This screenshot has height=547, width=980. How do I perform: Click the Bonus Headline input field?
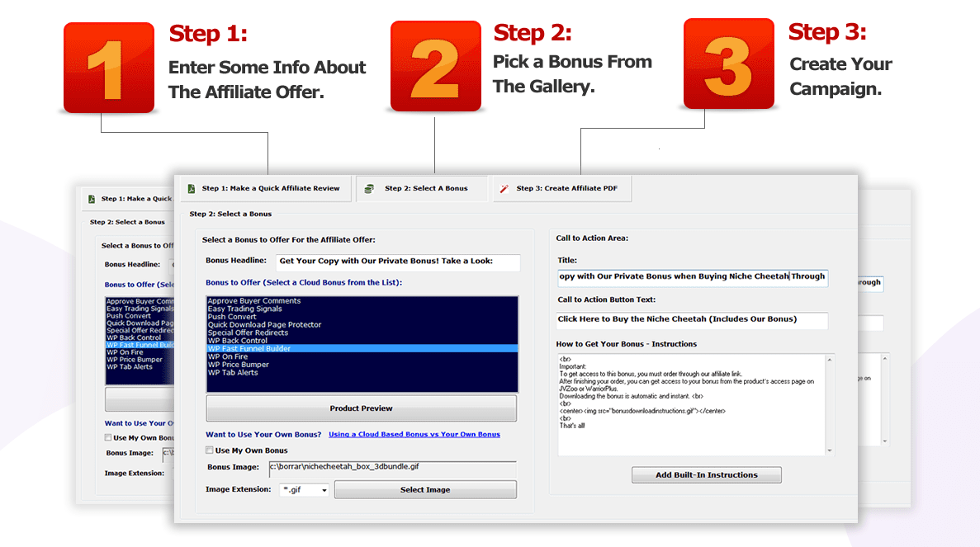[397, 262]
